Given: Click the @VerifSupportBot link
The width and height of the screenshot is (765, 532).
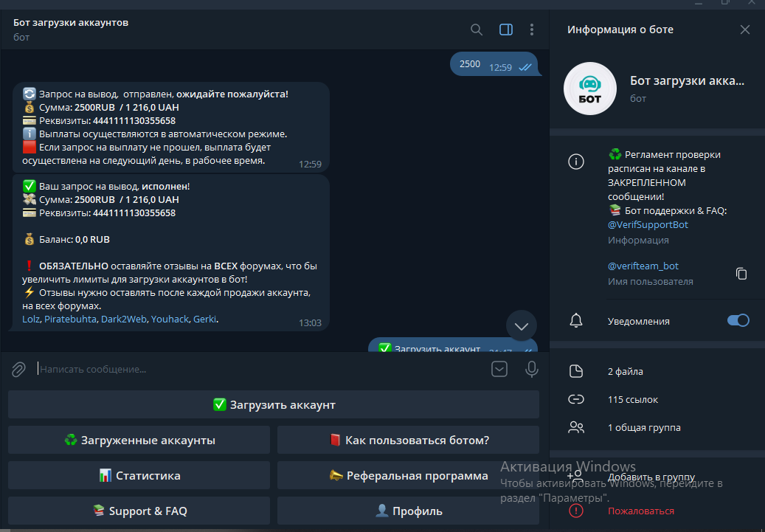Looking at the screenshot, I should point(648,224).
